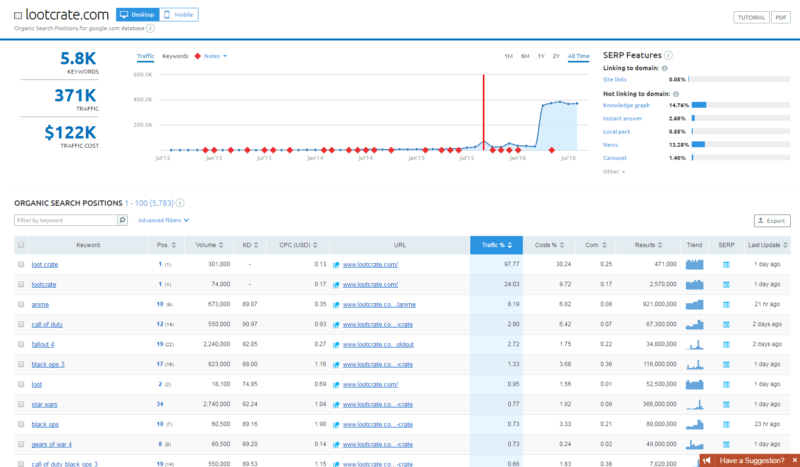This screenshot has width=800, height=467.
Task: Tick the anime row checkbox
Action: [21, 304]
